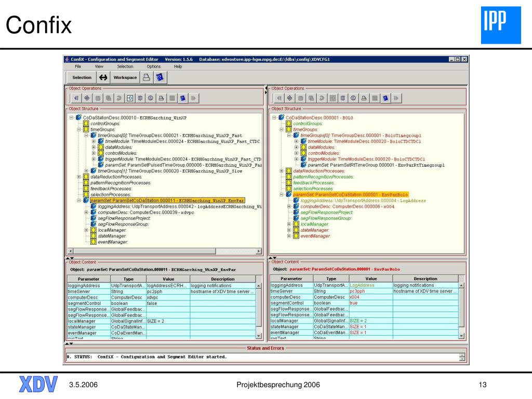Open the Options menu

tap(154, 66)
